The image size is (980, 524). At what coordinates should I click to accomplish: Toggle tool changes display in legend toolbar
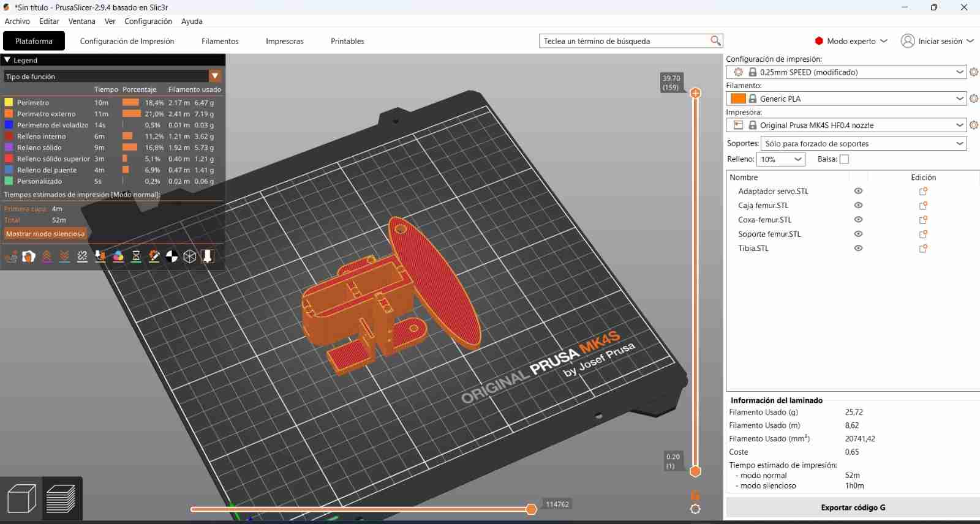(100, 256)
